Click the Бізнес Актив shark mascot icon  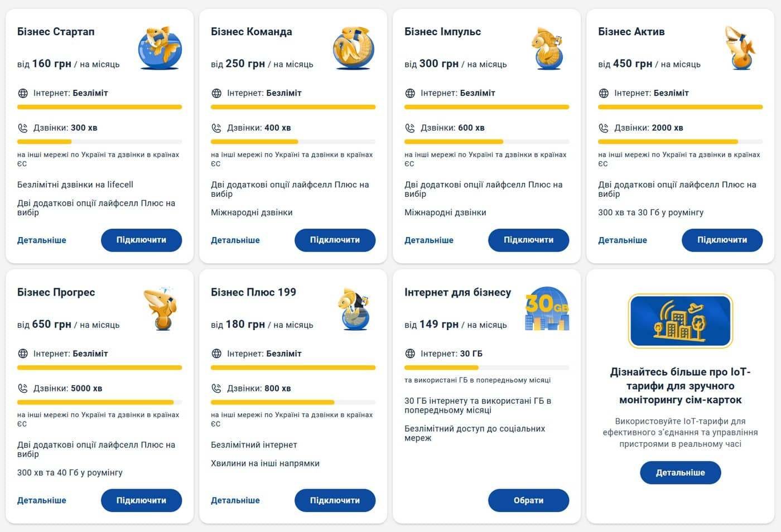click(x=740, y=48)
